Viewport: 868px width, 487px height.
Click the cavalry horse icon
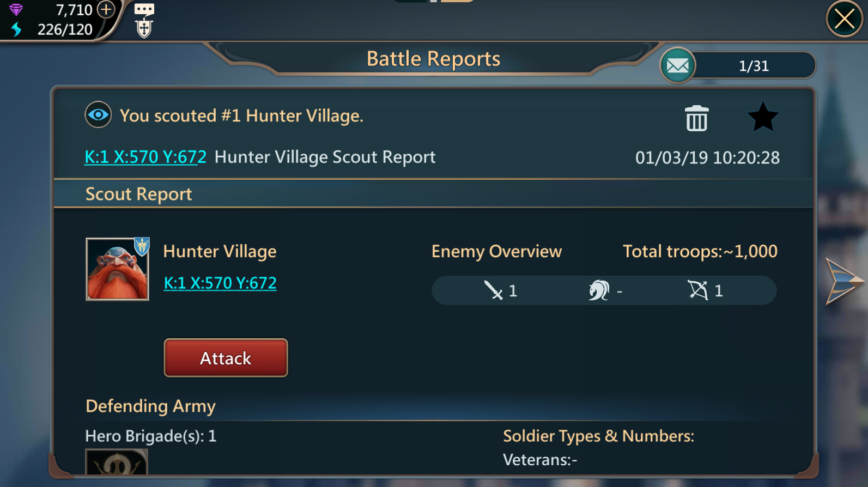tap(599, 290)
